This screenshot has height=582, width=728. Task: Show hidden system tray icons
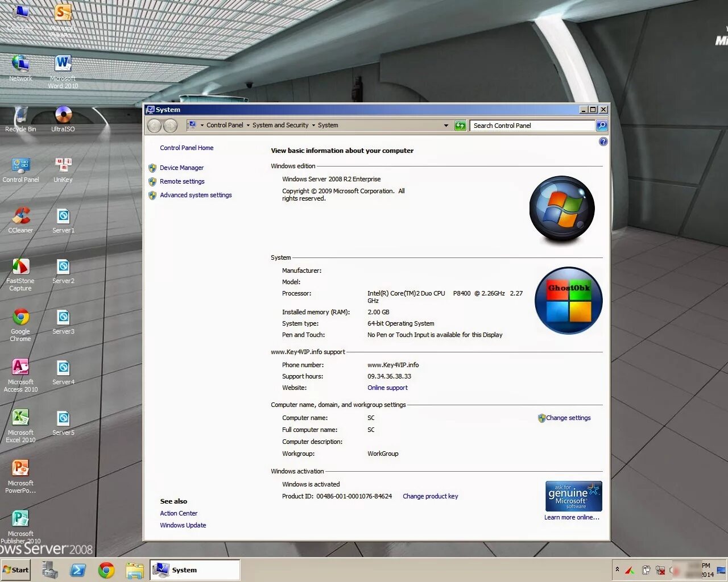(x=617, y=569)
